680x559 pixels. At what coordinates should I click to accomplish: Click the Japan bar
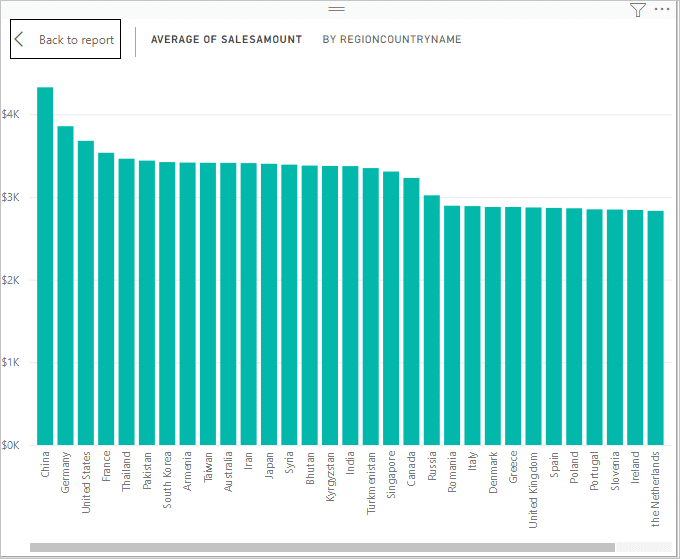(x=269, y=304)
